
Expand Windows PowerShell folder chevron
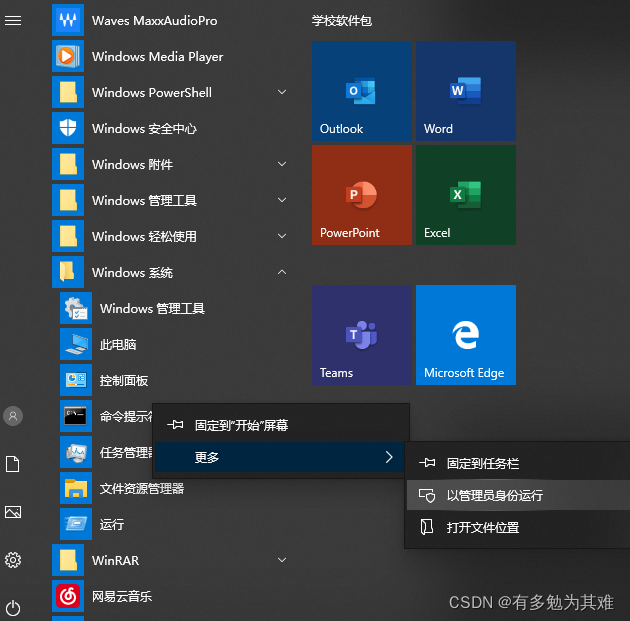pos(282,92)
